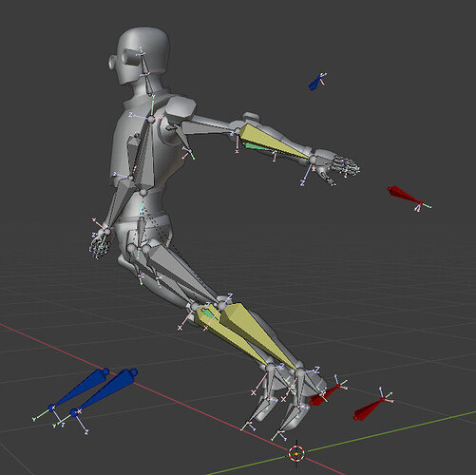Select the red bone floating beyond the outstretched hand
Image resolution: width=476 pixels, height=475 pixels.
405,195
